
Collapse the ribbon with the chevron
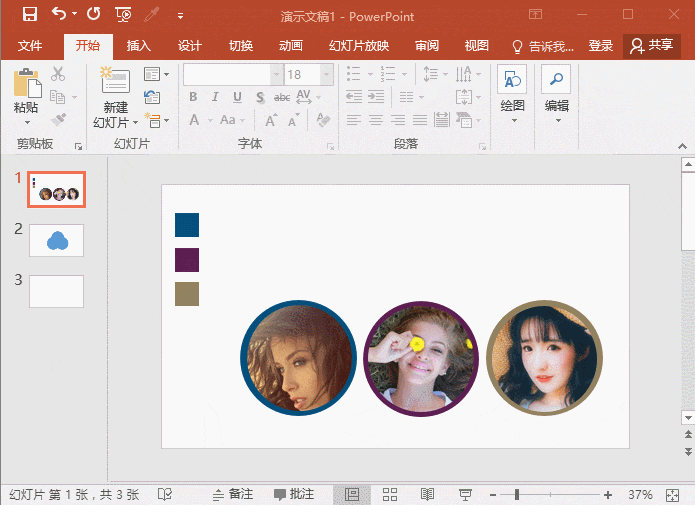tap(681, 146)
